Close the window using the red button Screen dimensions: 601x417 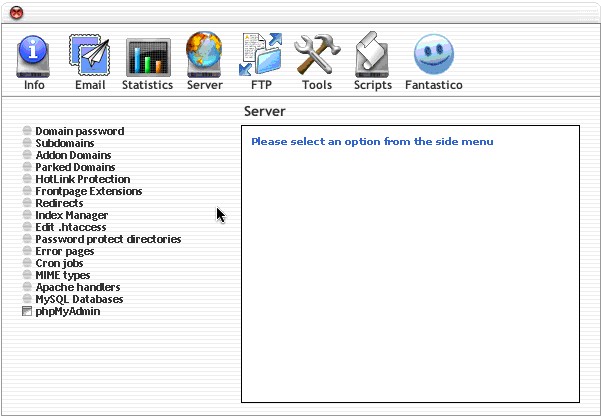(16, 12)
